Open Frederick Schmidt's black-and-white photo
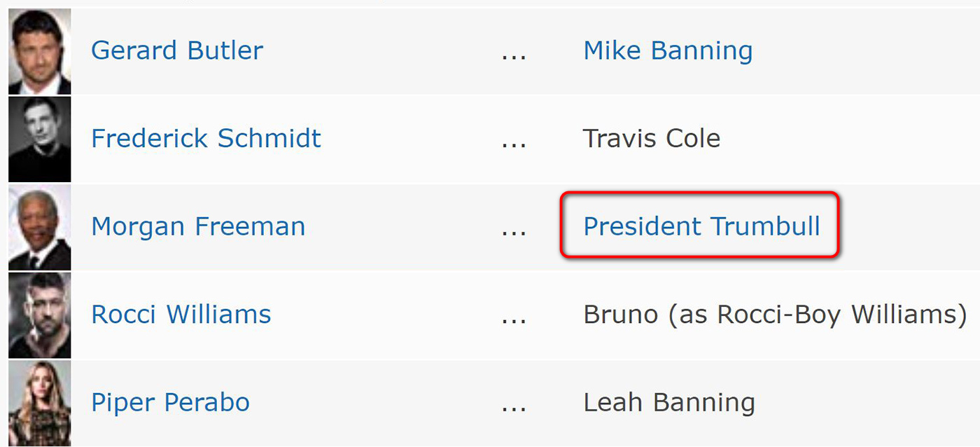Screen dimensions: 980x447 (39, 139)
